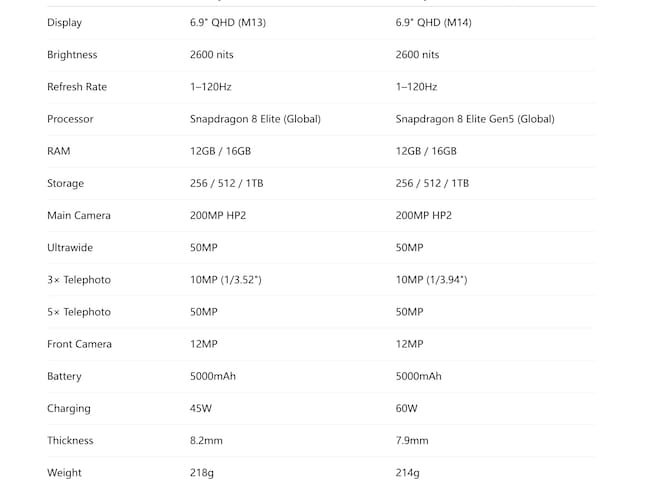Select the Processor row label
The width and height of the screenshot is (650, 487).
(x=70, y=119)
